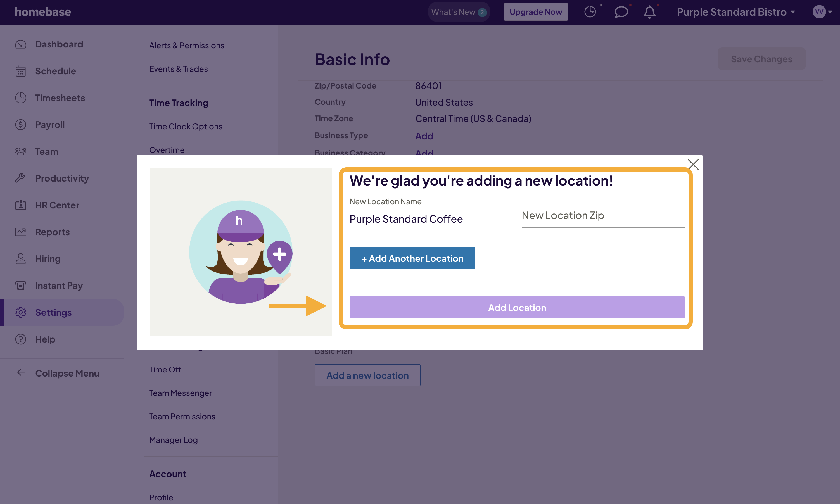The image size is (840, 504).
Task: Click the Payroll dollar icon
Action: 21,125
